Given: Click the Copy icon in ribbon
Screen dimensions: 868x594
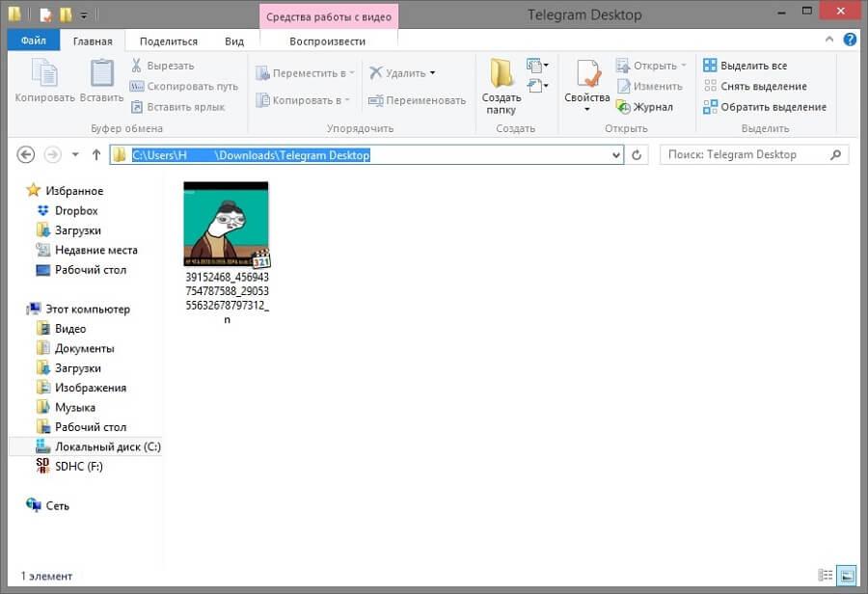Looking at the screenshot, I should (44, 75).
